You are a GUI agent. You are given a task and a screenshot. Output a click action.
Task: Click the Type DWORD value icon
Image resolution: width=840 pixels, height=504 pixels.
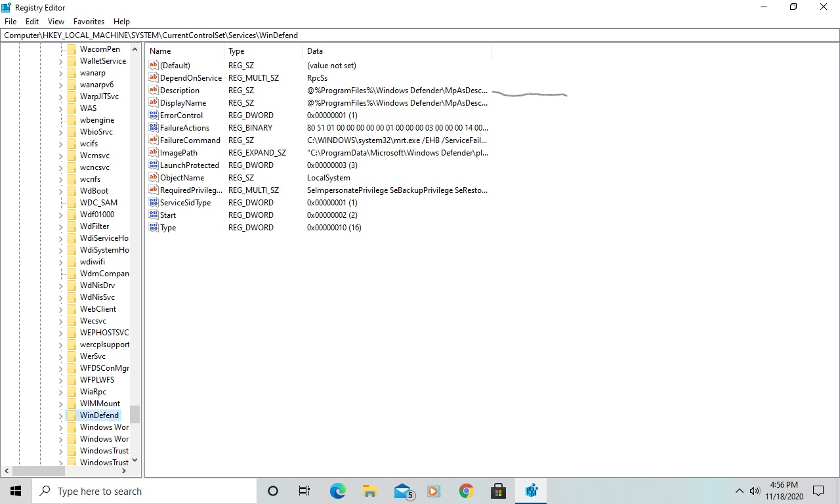(154, 228)
